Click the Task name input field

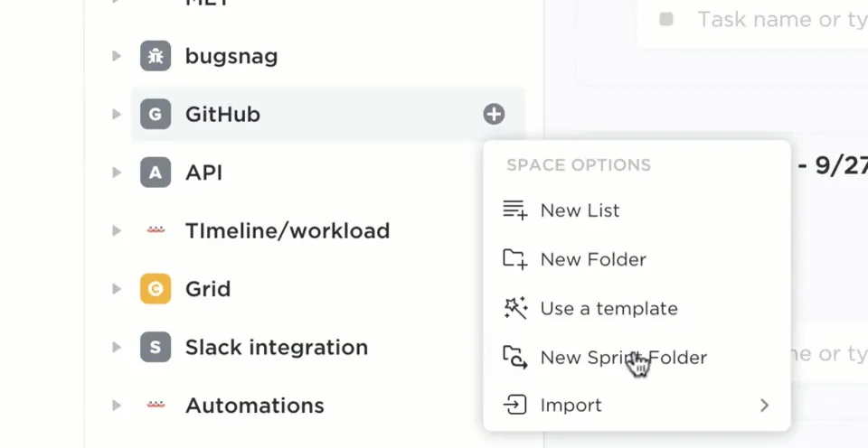click(x=781, y=19)
